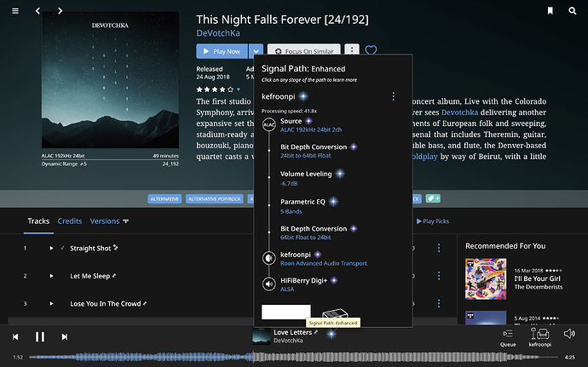
Task: Click the ALAC source format icon
Action: click(x=269, y=125)
